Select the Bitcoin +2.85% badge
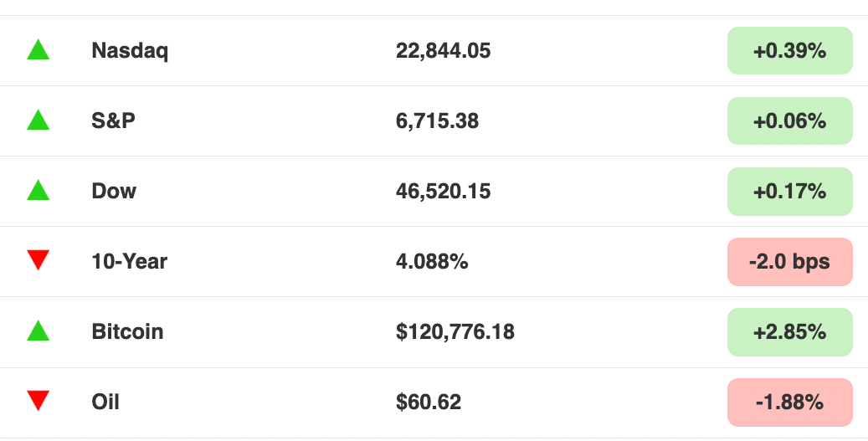The height and width of the screenshot is (441, 868). click(790, 332)
